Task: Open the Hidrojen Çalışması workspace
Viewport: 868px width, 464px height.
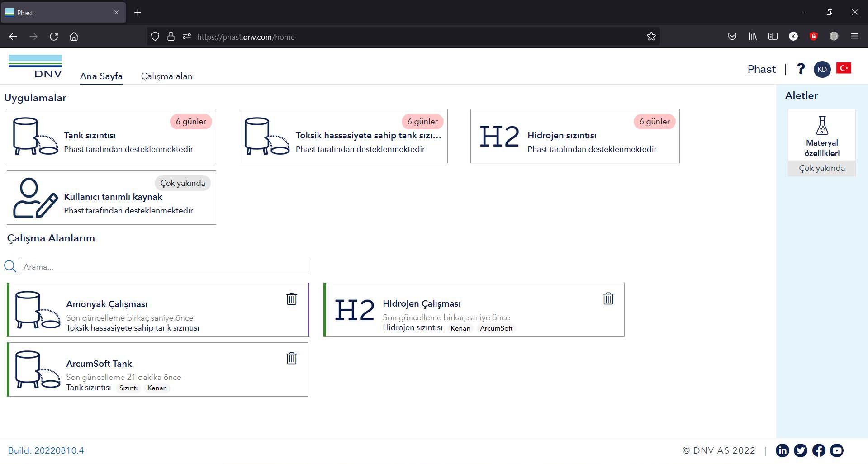Action: tap(474, 310)
